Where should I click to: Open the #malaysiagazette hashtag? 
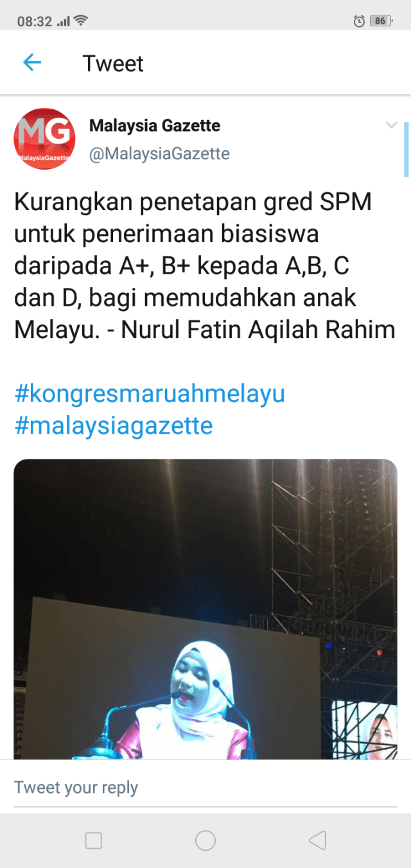click(114, 425)
